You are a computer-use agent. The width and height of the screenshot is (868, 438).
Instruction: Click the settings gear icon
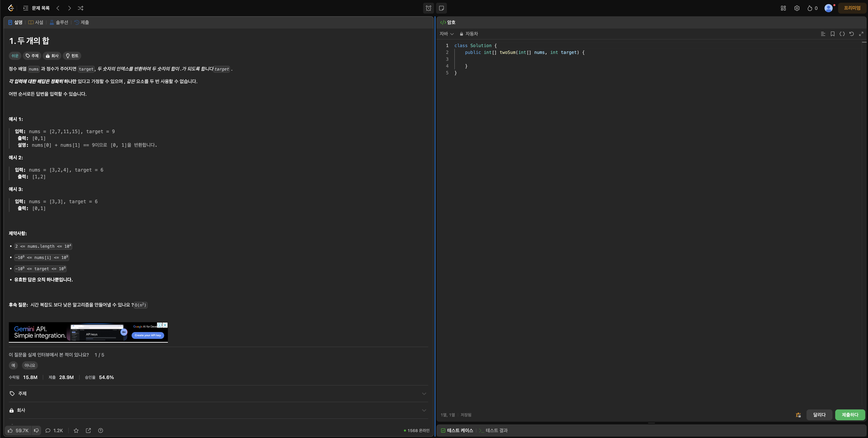797,8
